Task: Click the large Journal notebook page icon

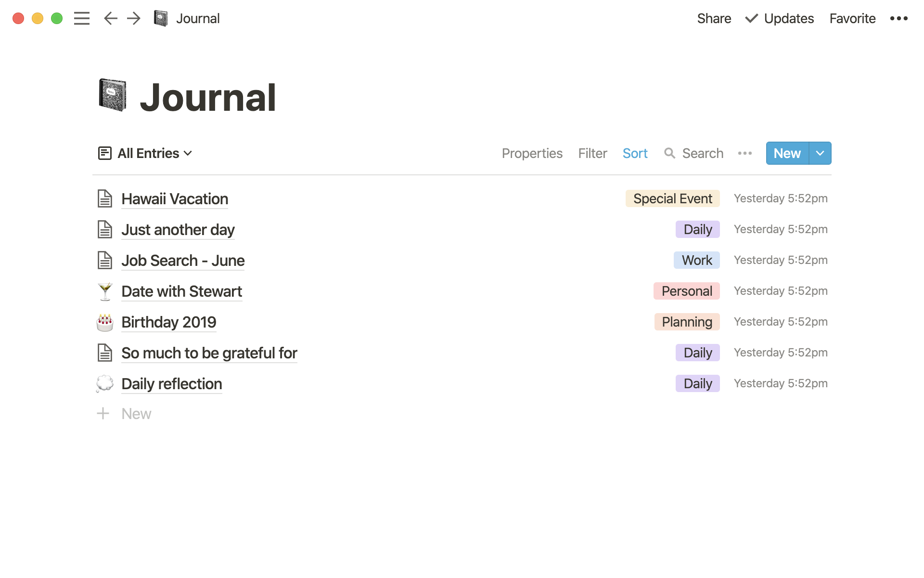Action: pyautogui.click(x=113, y=95)
